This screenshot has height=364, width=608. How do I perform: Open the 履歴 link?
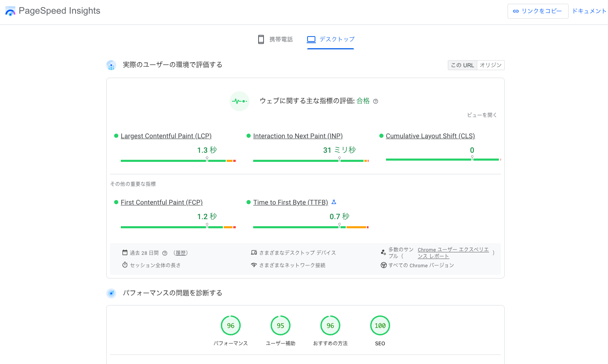point(181,253)
